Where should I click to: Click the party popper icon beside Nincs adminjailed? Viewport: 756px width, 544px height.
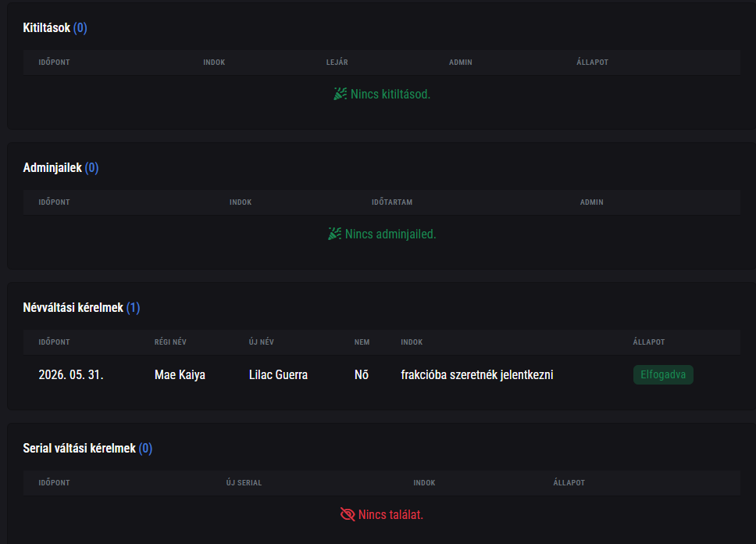coord(334,234)
